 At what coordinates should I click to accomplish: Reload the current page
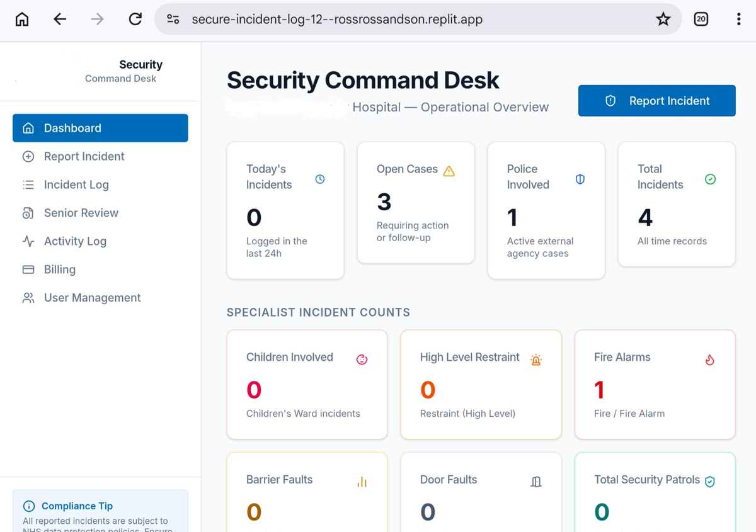point(135,20)
